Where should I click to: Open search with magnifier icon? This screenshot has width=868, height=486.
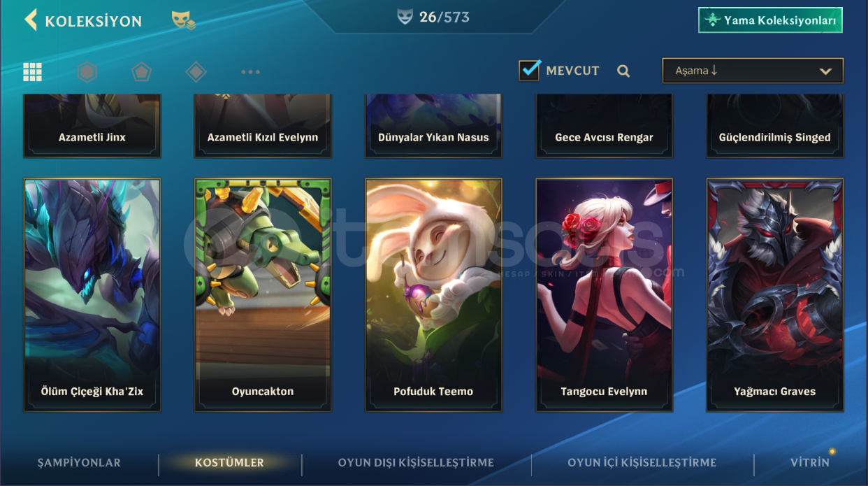coord(623,71)
